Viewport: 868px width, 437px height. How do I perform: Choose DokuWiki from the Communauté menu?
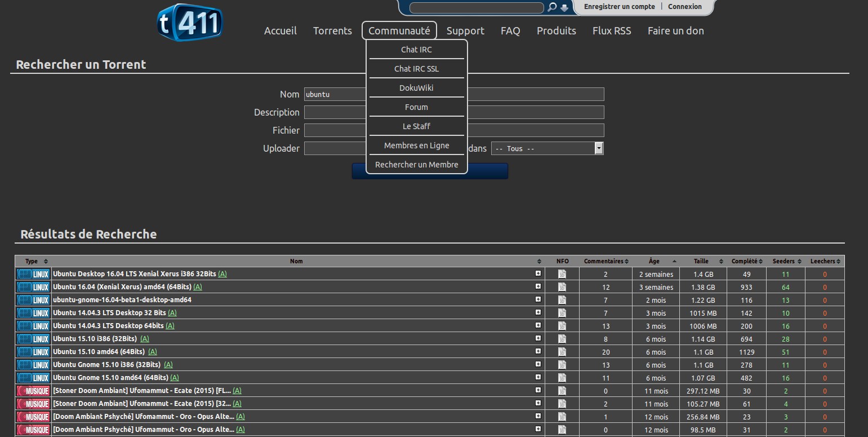tap(416, 88)
